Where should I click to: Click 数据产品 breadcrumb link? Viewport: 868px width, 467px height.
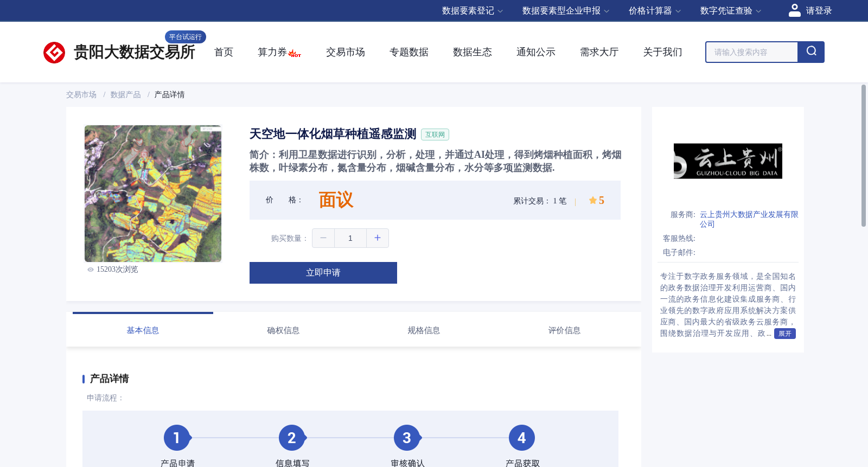click(126, 95)
